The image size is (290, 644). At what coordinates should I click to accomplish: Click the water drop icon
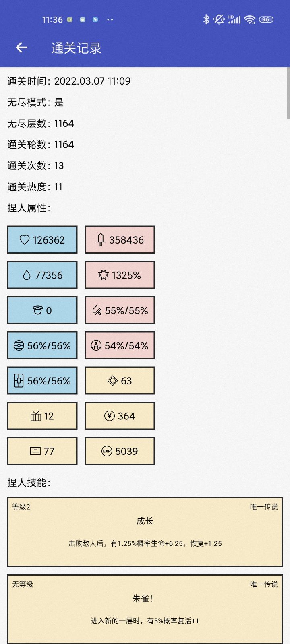27,275
